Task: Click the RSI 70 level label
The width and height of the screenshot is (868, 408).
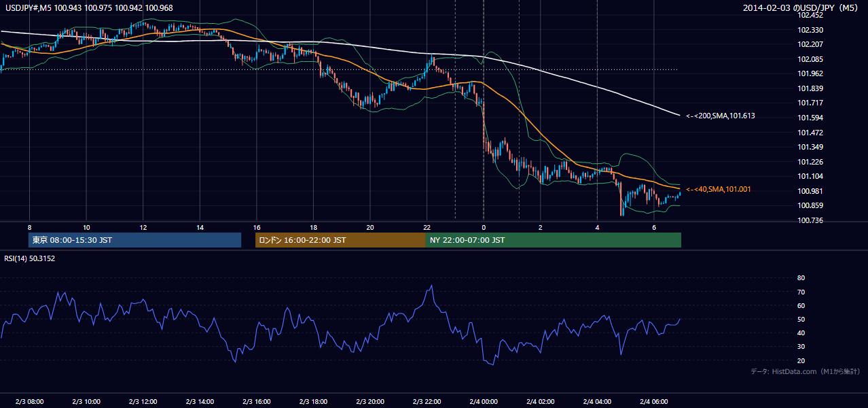Action: pyautogui.click(x=801, y=292)
